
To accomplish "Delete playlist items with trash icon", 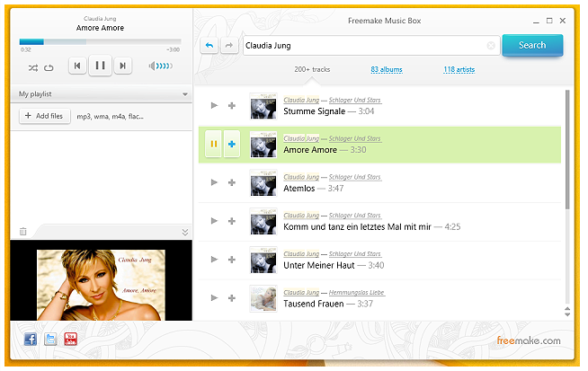I will (22, 232).
